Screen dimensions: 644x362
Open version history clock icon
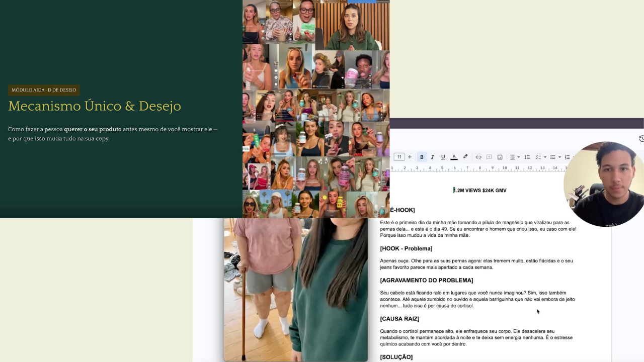[641, 139]
